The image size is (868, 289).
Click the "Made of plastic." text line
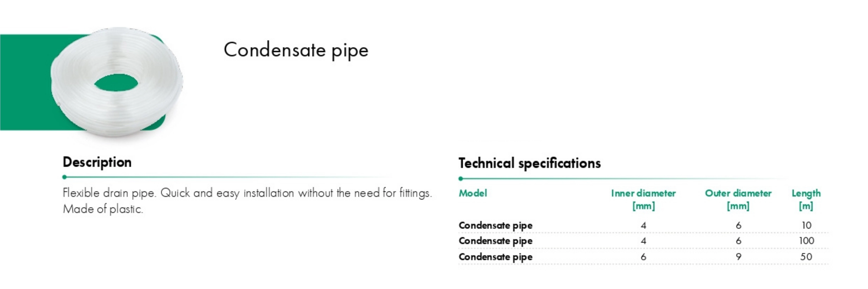(x=103, y=209)
